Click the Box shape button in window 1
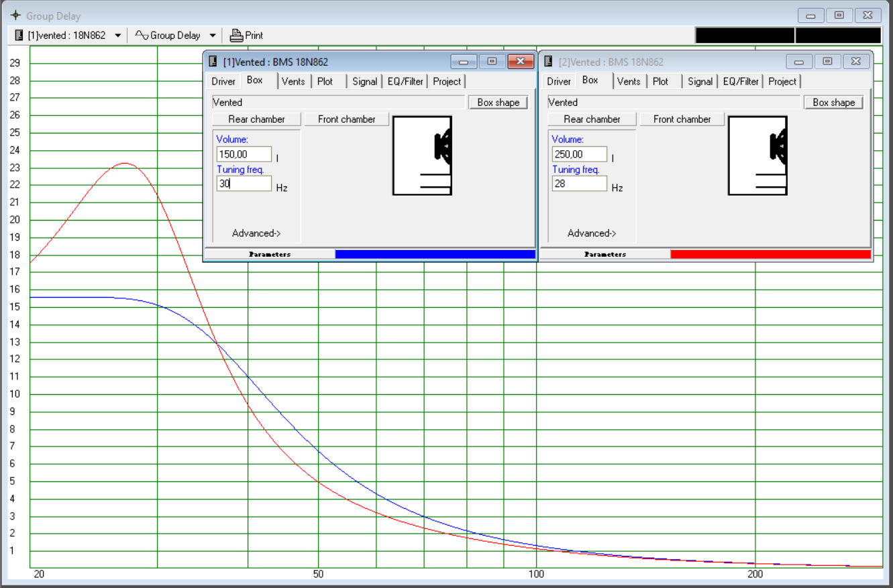This screenshot has height=588, width=893. point(498,103)
